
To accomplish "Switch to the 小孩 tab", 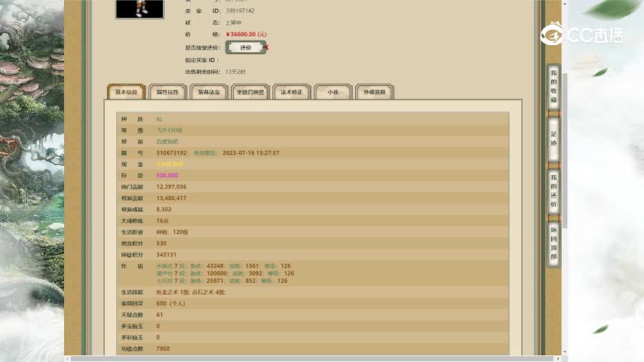I will point(333,92).
